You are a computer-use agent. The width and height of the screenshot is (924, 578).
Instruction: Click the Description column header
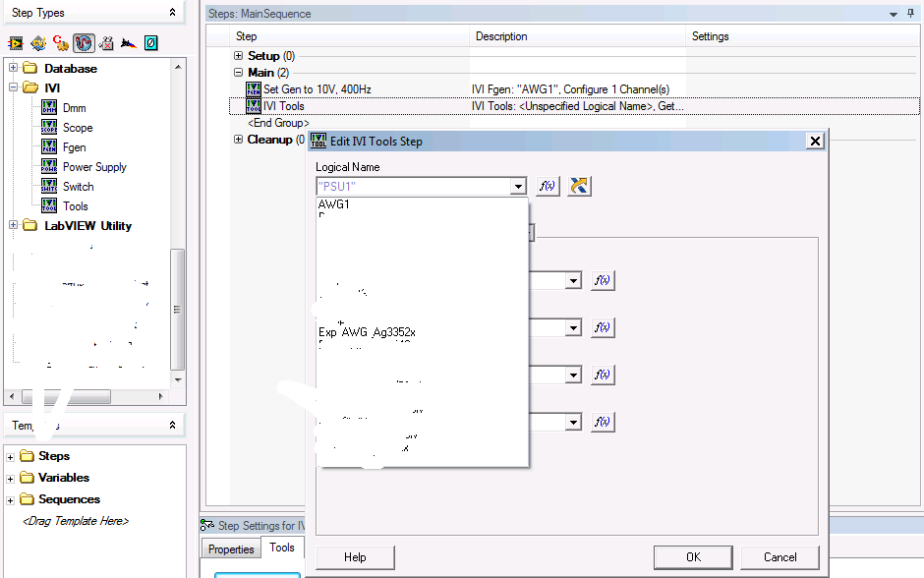point(578,36)
